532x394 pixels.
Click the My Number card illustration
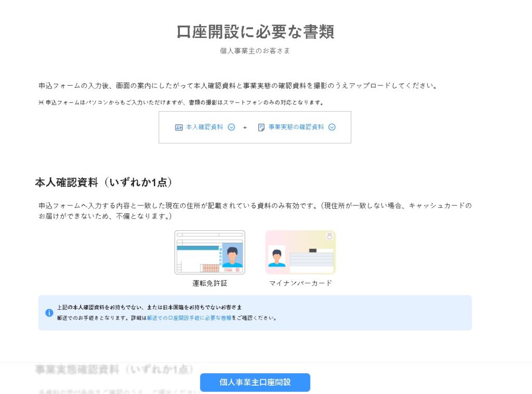tap(300, 253)
